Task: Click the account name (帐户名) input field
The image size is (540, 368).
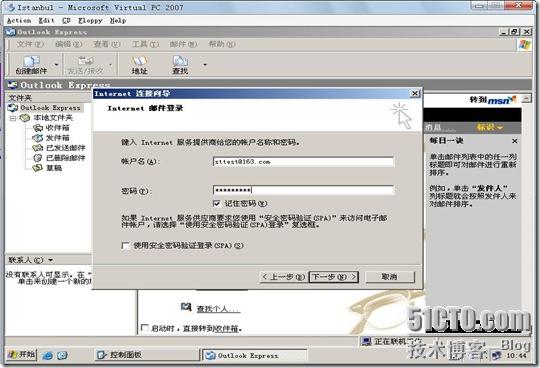Action: point(303,161)
